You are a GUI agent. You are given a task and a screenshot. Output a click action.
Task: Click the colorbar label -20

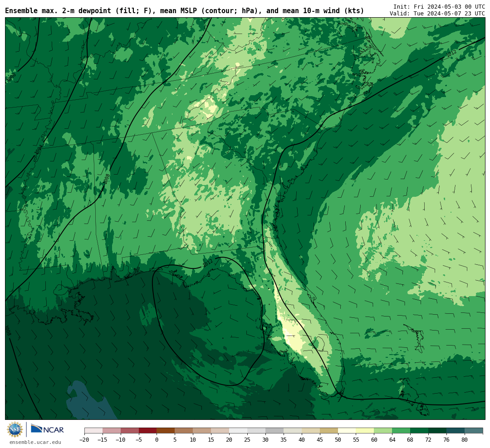pyautogui.click(x=84, y=439)
